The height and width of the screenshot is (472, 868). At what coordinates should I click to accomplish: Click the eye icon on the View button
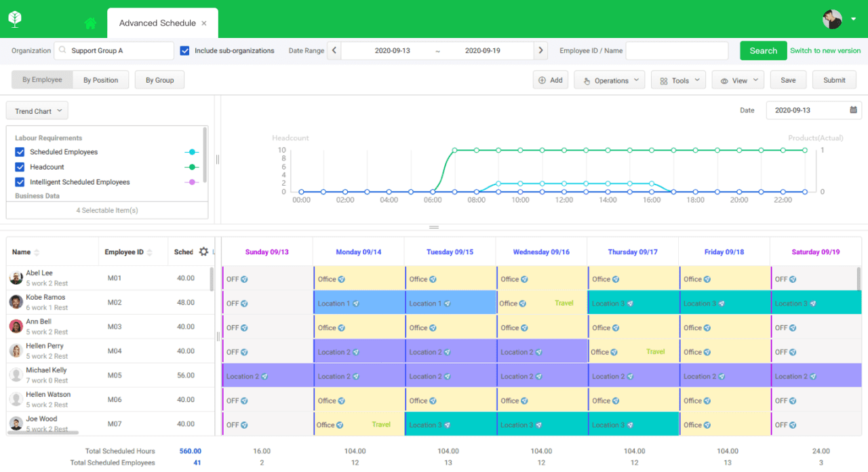725,79
